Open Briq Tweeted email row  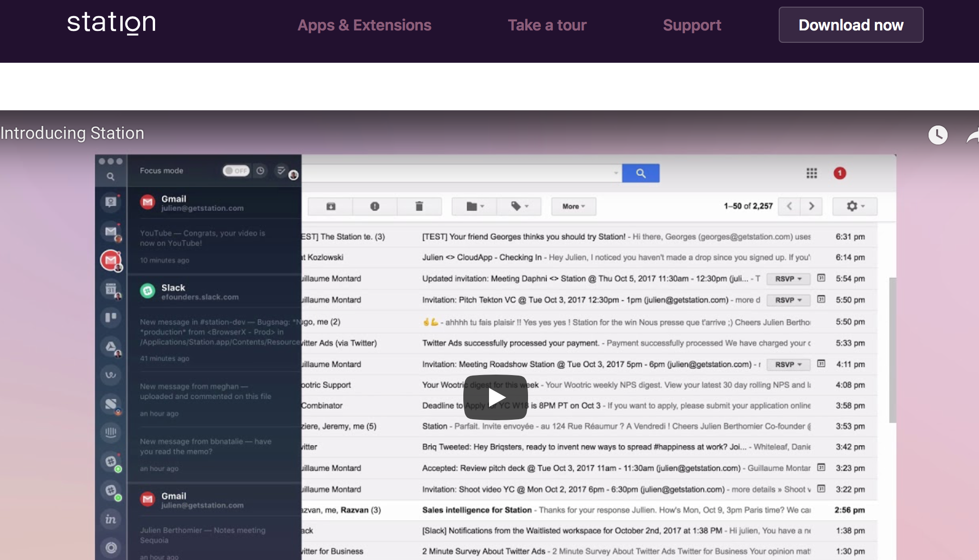[x=589, y=447]
